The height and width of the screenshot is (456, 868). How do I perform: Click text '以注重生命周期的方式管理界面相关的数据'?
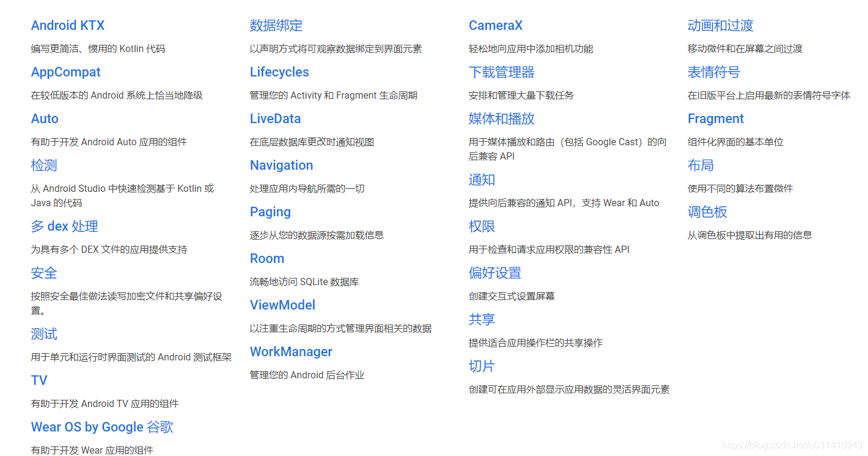tap(341, 329)
